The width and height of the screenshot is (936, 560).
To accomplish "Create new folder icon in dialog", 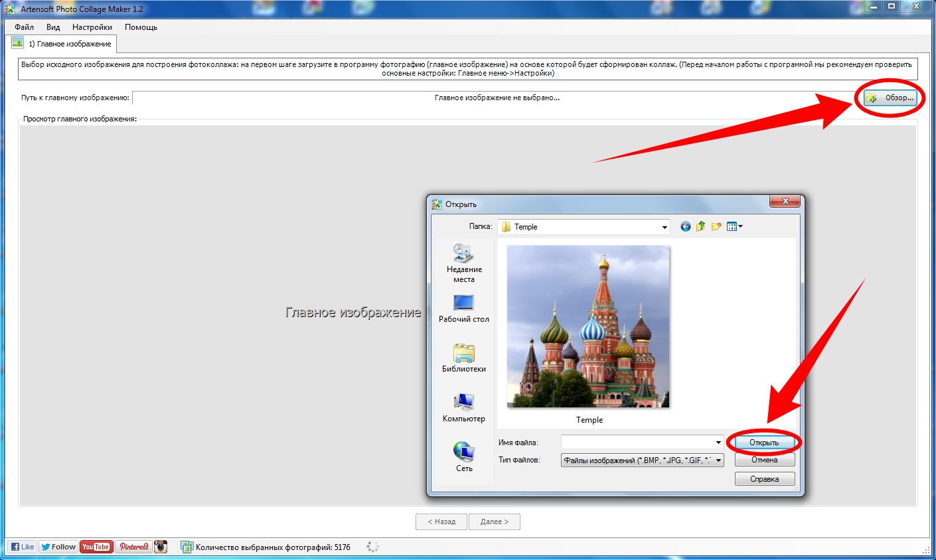I will coord(716,227).
